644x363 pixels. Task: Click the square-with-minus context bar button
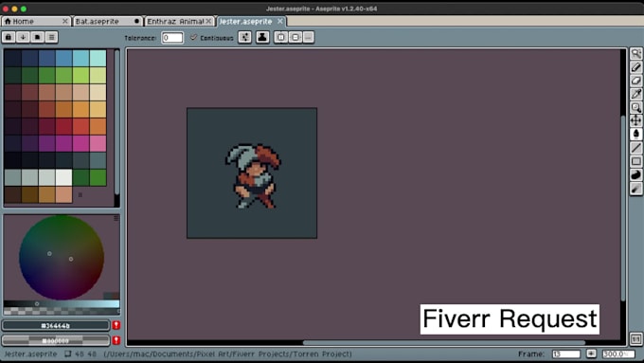pyautogui.click(x=295, y=37)
